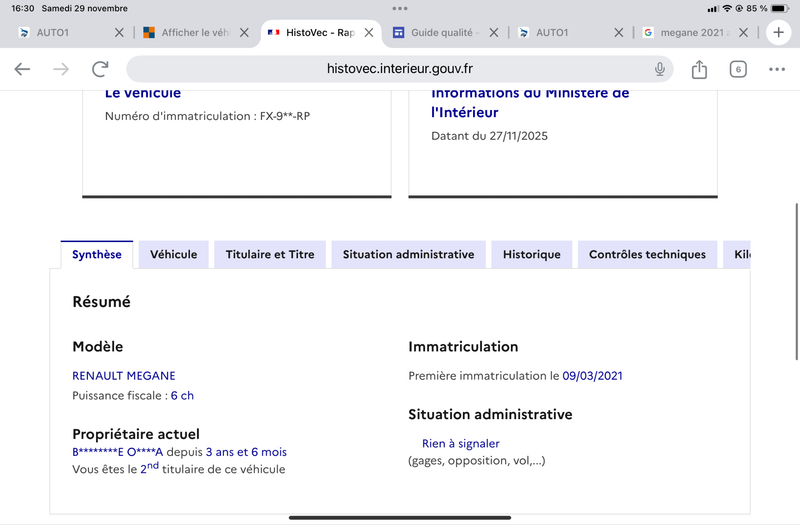The height and width of the screenshot is (525, 800).
Task: Close the Afficher le véhicule tab
Action: coord(244,32)
